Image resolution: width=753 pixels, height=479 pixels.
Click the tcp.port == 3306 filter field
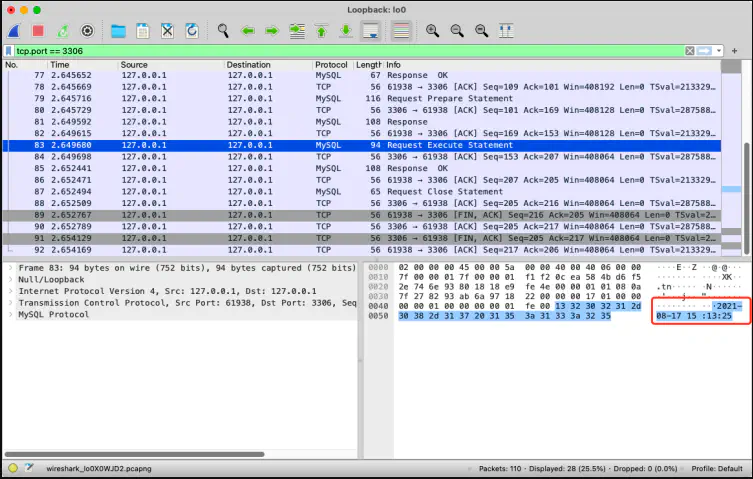348,51
